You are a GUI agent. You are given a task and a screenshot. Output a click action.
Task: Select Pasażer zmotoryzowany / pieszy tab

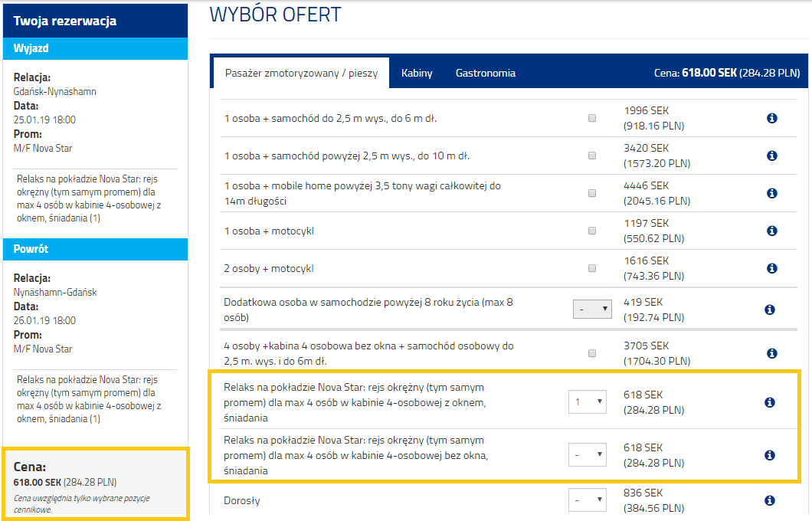301,74
